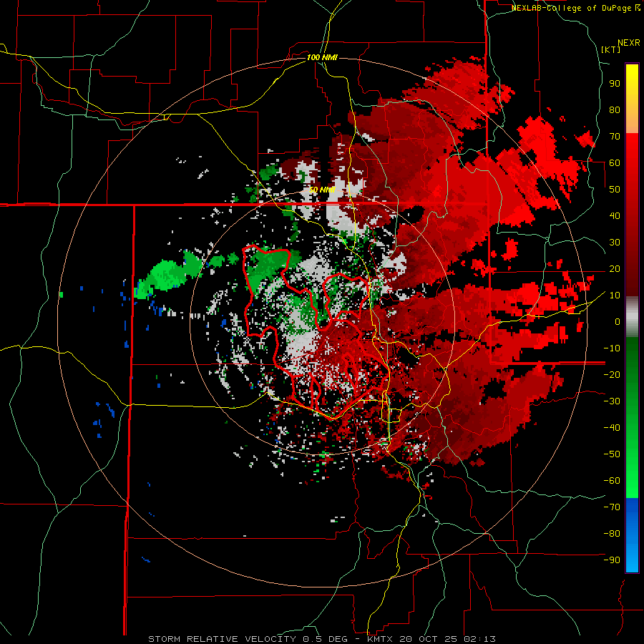Viewport: 644px width, 644px height.
Task: Click the 20 knot legend label
Action: coord(615,268)
